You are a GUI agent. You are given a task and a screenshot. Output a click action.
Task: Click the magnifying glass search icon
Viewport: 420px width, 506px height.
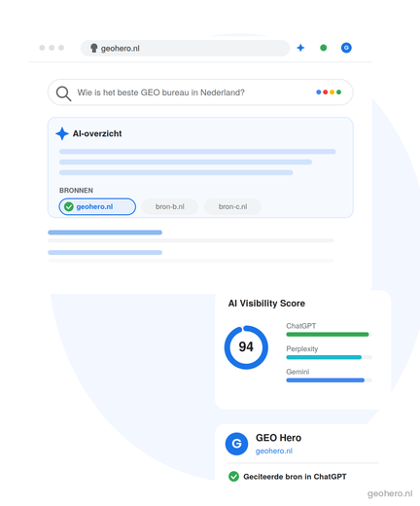(x=63, y=93)
